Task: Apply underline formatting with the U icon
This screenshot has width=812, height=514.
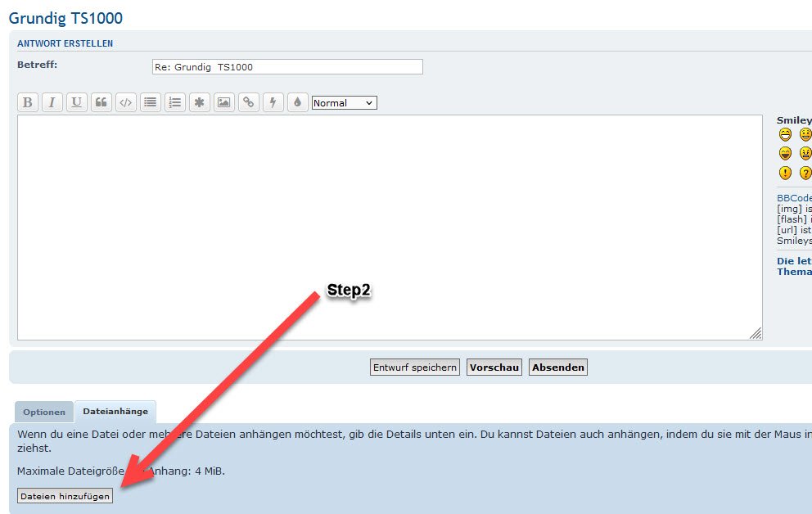Action: tap(77, 102)
